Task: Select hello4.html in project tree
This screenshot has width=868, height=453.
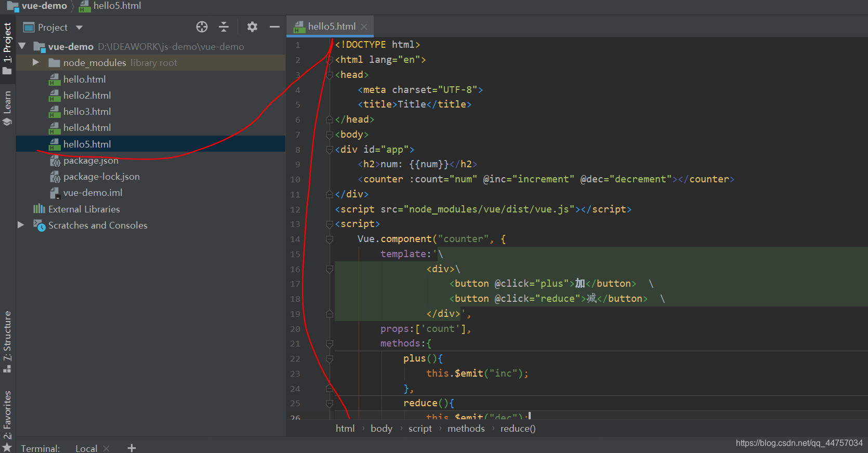Action: [x=87, y=128]
